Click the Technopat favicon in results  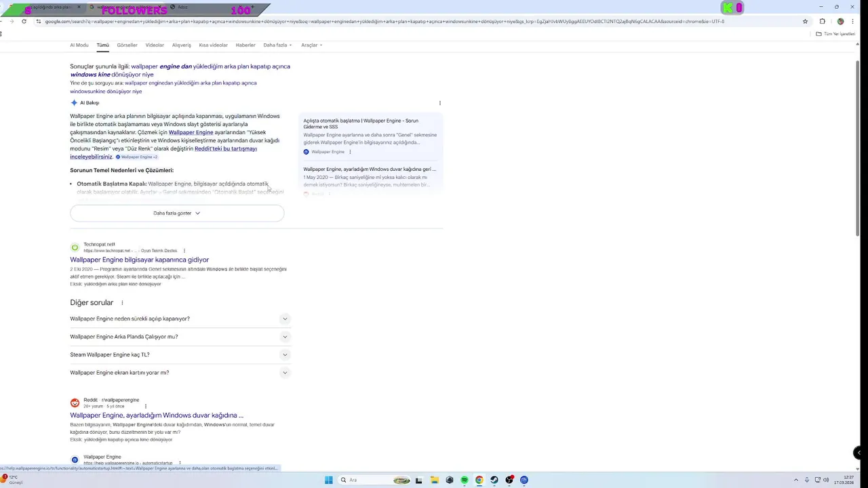click(x=75, y=247)
